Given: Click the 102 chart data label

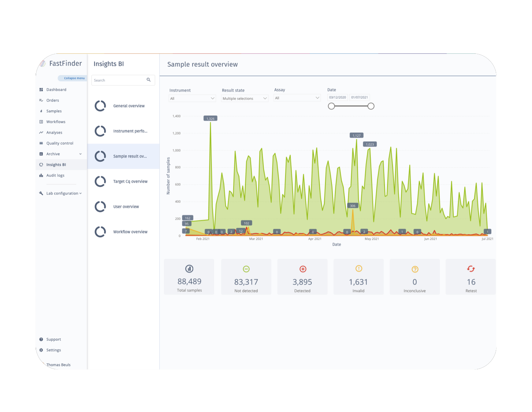Looking at the screenshot, I should 247,223.
